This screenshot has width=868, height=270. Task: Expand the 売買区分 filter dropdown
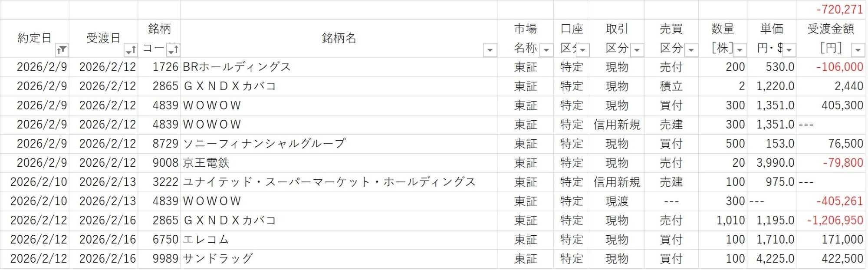point(691,50)
